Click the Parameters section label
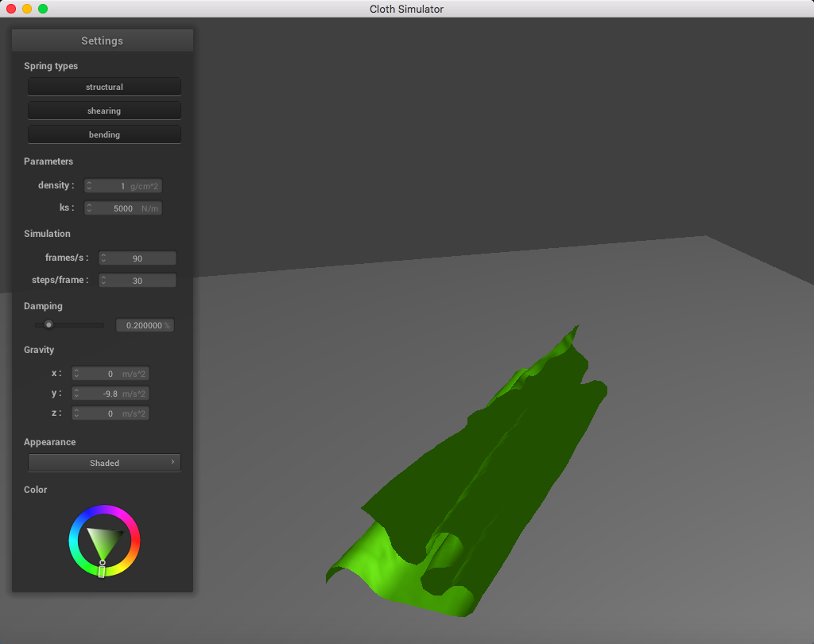 pyautogui.click(x=48, y=161)
